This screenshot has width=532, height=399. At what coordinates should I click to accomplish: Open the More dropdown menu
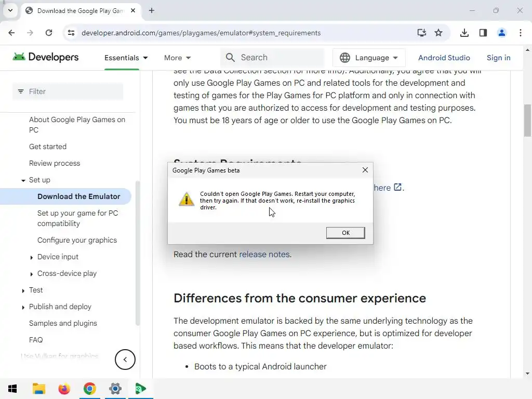[x=178, y=58]
